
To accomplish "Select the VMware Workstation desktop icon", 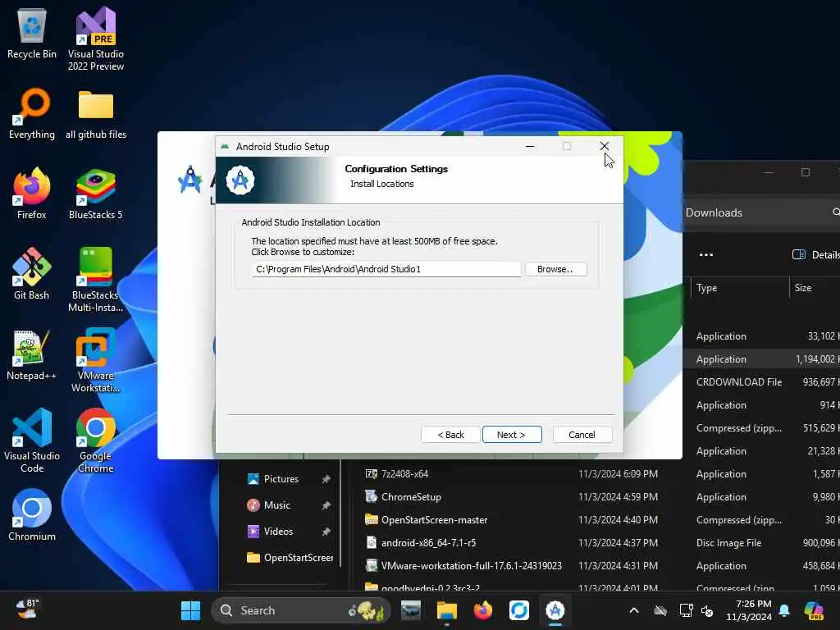I will point(96,360).
